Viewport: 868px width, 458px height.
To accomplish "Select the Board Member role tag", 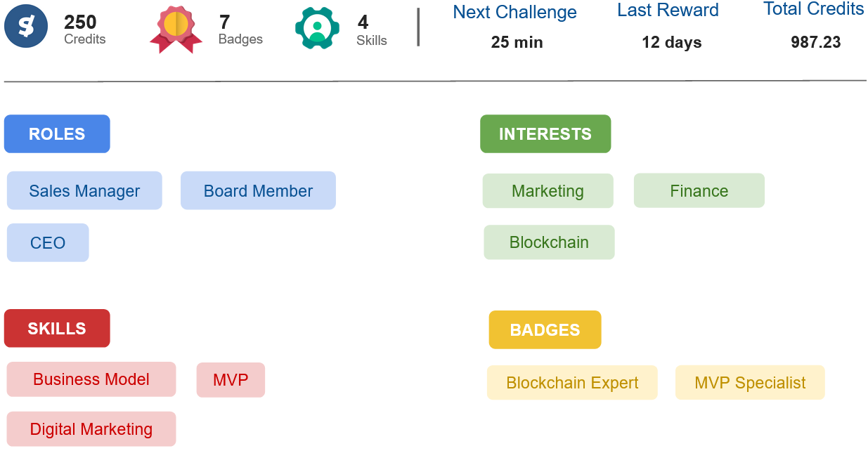I will point(258,191).
